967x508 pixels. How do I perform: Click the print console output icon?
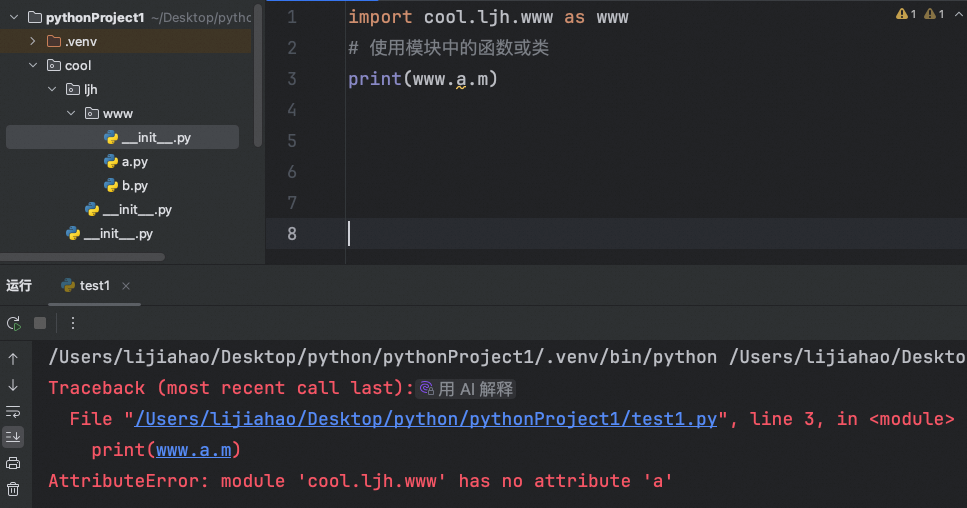point(13,464)
